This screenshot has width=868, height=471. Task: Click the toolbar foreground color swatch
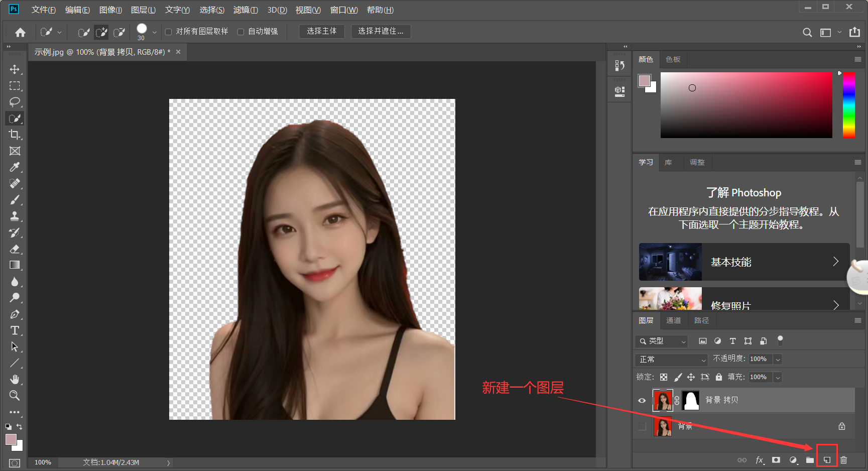click(11, 439)
